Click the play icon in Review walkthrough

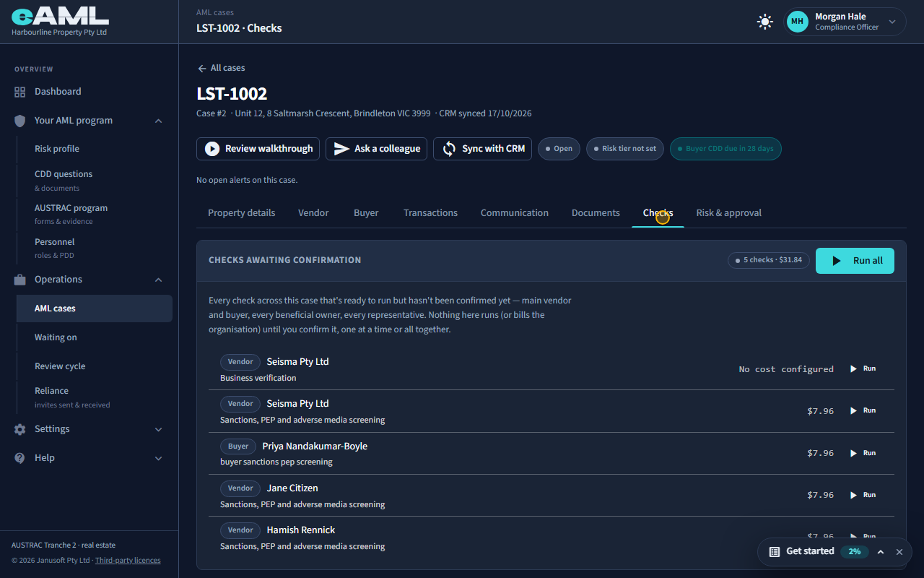(212, 149)
